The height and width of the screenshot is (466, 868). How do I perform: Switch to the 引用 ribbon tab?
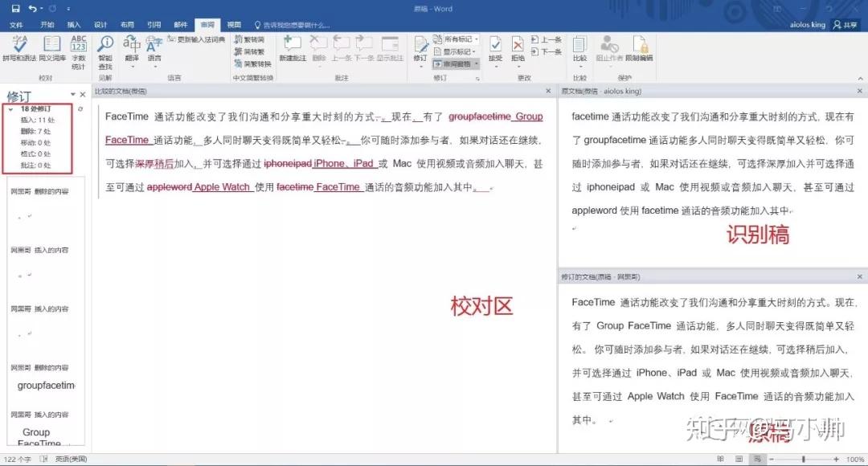(x=154, y=25)
